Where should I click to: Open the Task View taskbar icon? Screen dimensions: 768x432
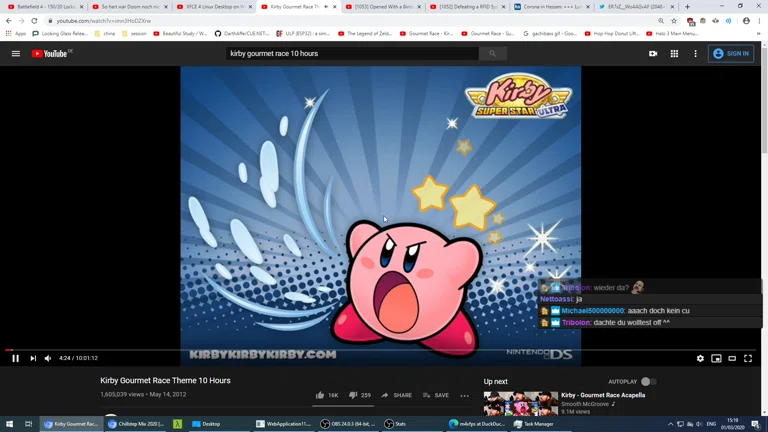(28, 424)
